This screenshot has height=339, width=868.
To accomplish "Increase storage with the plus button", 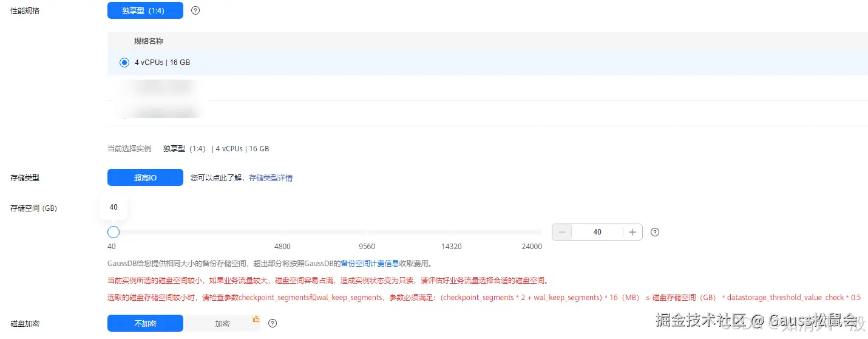I will 632,232.
